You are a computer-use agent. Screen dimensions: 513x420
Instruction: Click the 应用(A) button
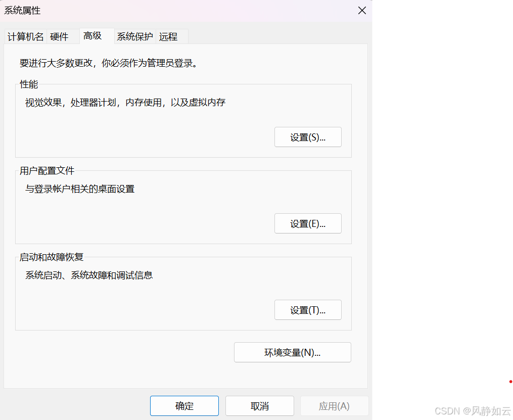pos(334,406)
